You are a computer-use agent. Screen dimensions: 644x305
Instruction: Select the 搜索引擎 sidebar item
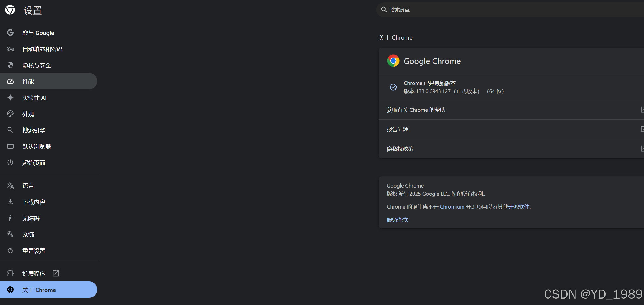[49, 130]
